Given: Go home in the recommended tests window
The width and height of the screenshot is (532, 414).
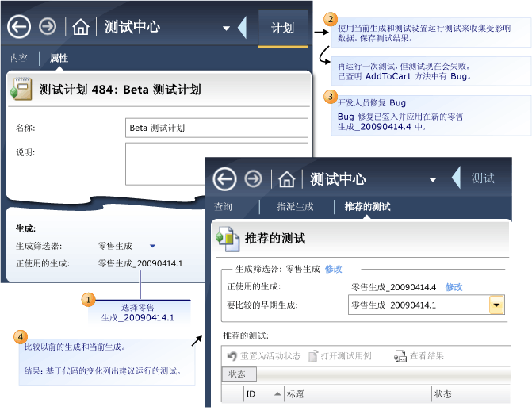Looking at the screenshot, I should pyautogui.click(x=287, y=179).
